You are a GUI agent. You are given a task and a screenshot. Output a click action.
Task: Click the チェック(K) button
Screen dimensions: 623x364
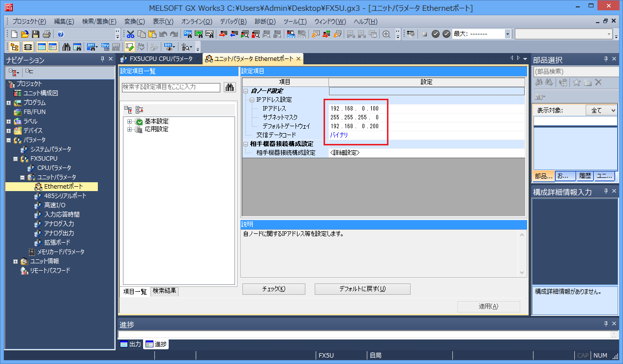coord(273,289)
